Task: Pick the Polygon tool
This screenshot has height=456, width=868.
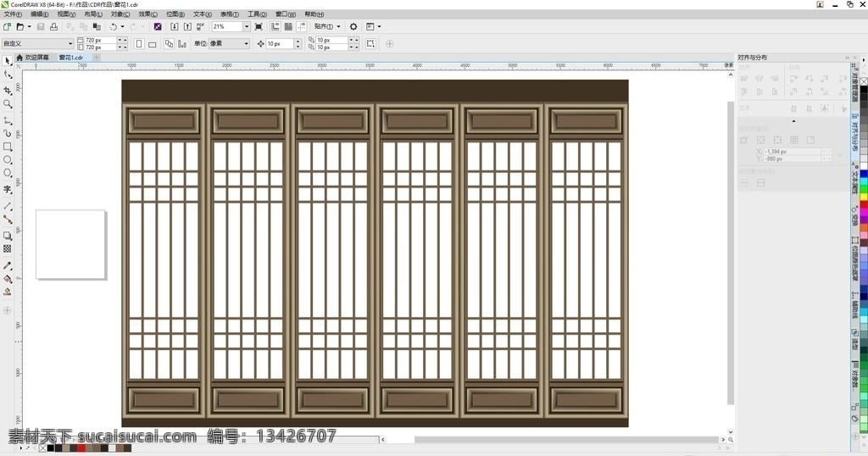Action: tap(7, 173)
